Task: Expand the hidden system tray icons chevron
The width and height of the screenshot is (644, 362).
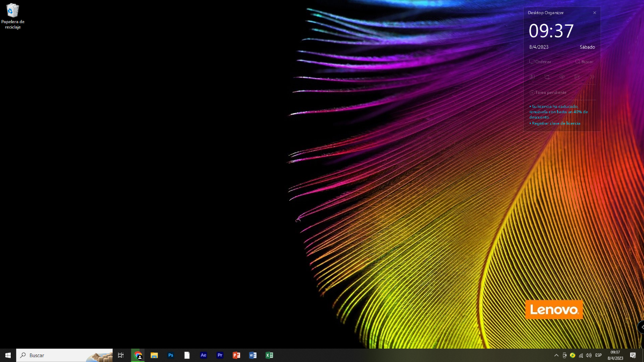Action: click(556, 355)
